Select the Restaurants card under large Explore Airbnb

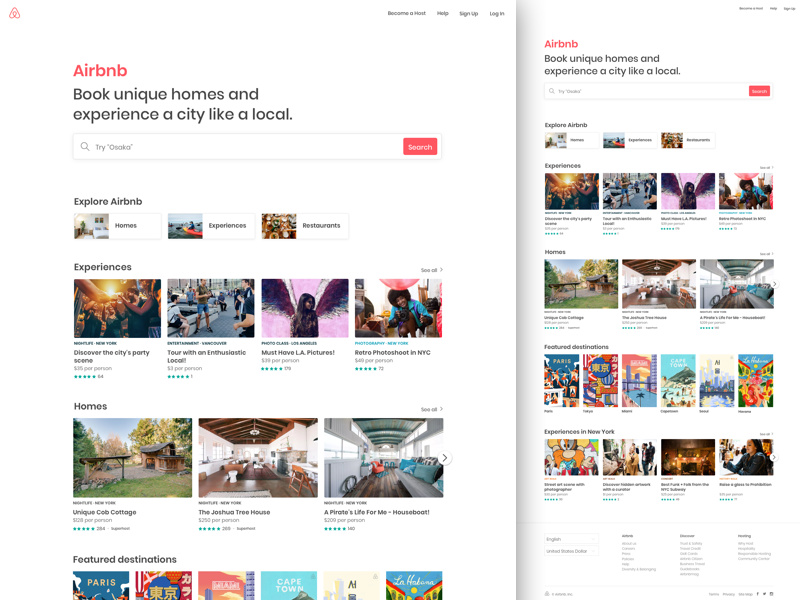(305, 226)
